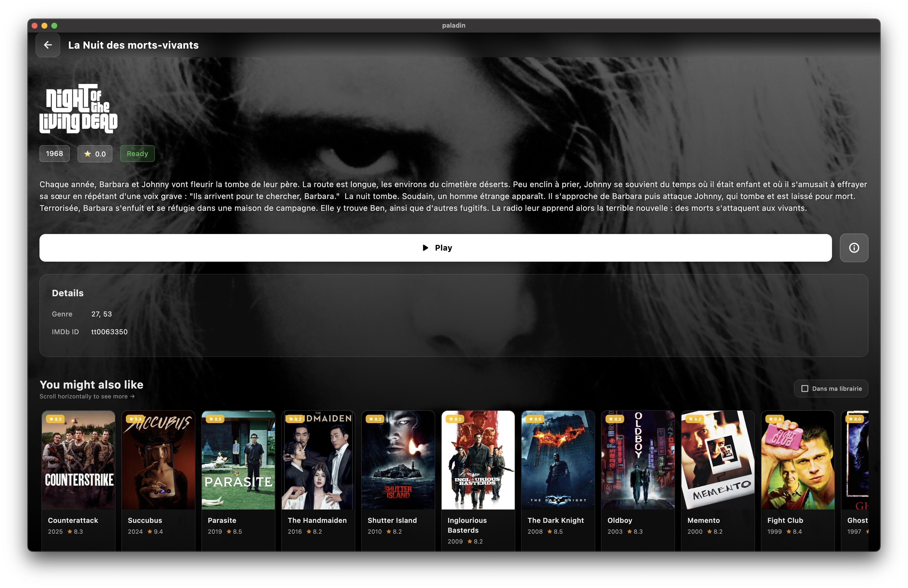Click the 9.4 rating badge on Succubus poster
This screenshot has height=588, width=908.
tap(135, 419)
